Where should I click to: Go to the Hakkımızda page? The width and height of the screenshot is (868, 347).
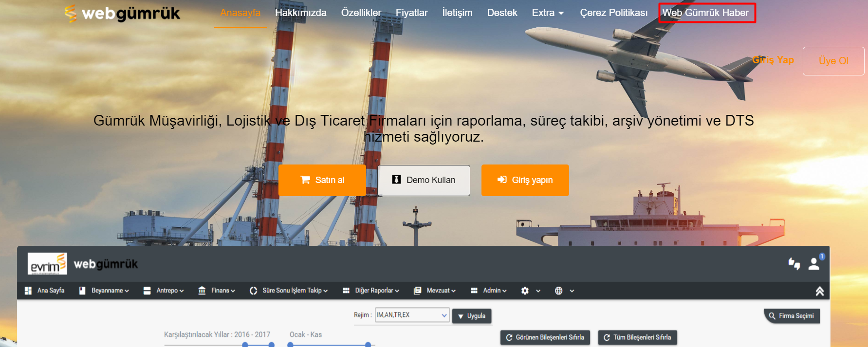pos(301,13)
